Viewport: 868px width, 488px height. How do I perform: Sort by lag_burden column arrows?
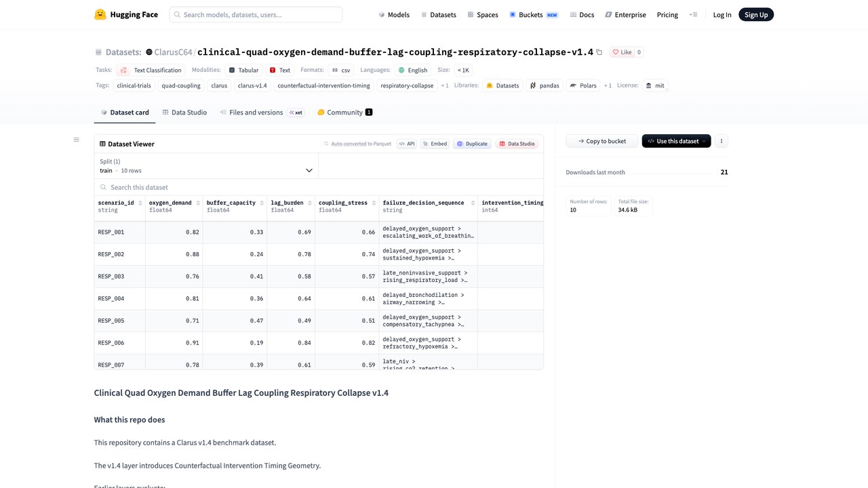[310, 203]
